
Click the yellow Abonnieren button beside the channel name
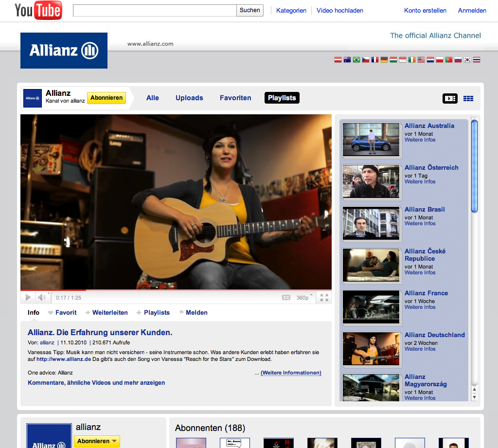(x=107, y=98)
